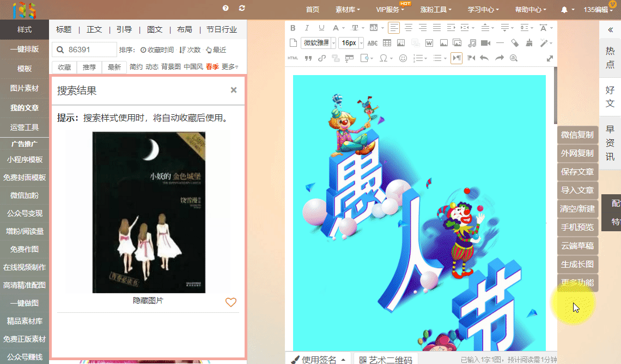This screenshot has height=364, width=621.
Task: Toggle fullscreen editor mode
Action: [x=550, y=58]
